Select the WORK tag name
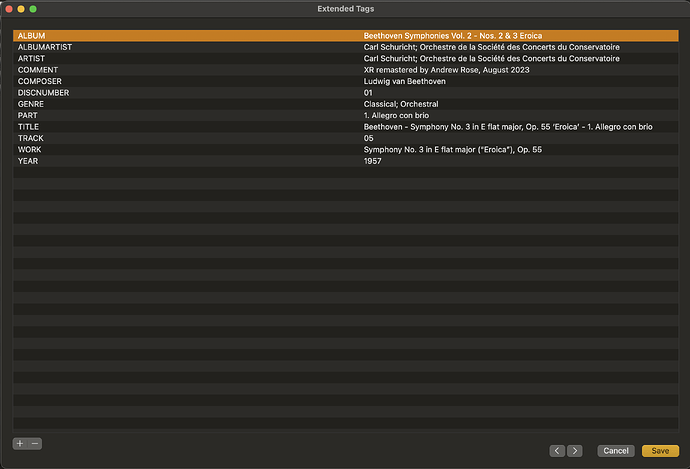This screenshot has width=690, height=469. coord(29,150)
